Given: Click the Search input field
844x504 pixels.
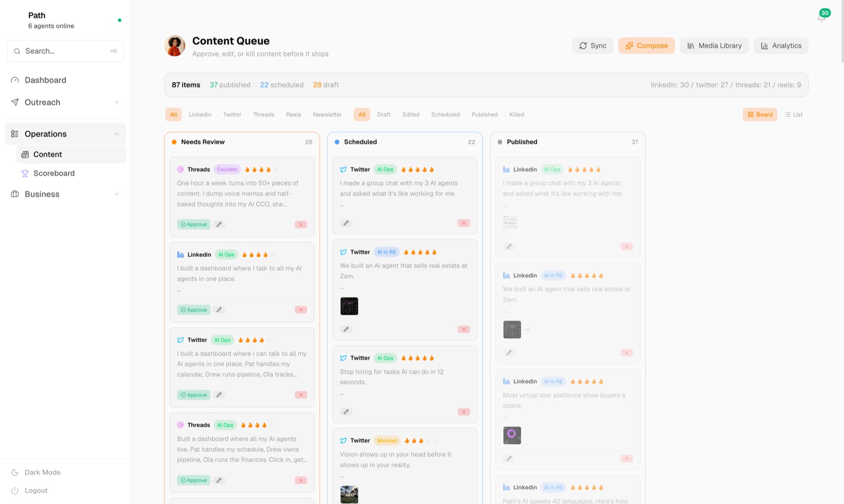Looking at the screenshot, I should click(65, 51).
